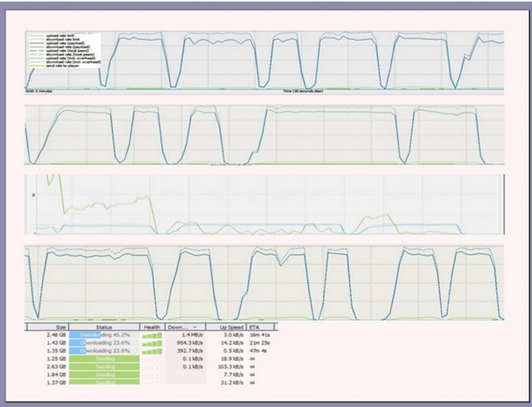
Task: Sort list by Size column header
Action: coord(48,327)
